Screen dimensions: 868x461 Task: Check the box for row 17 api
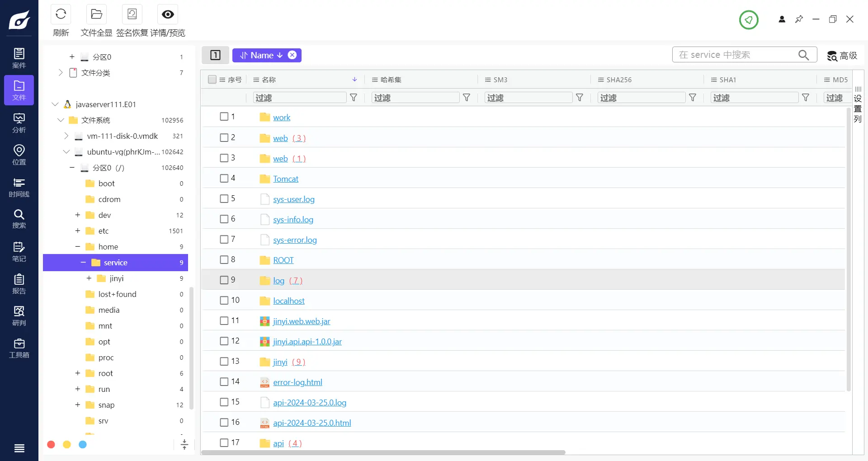[224, 442]
